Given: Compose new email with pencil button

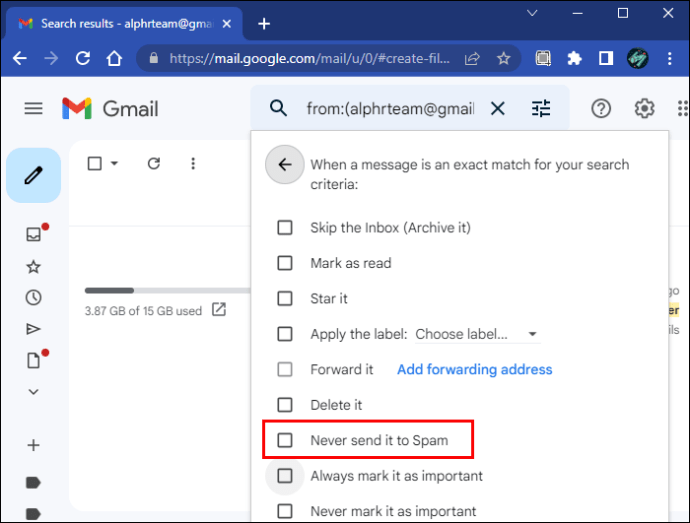Looking at the screenshot, I should tap(33, 175).
